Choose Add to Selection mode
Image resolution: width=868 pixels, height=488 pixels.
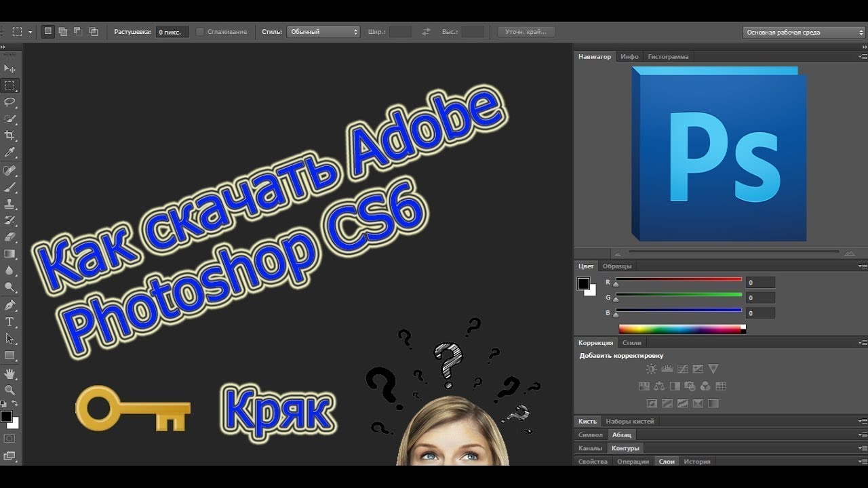63,31
